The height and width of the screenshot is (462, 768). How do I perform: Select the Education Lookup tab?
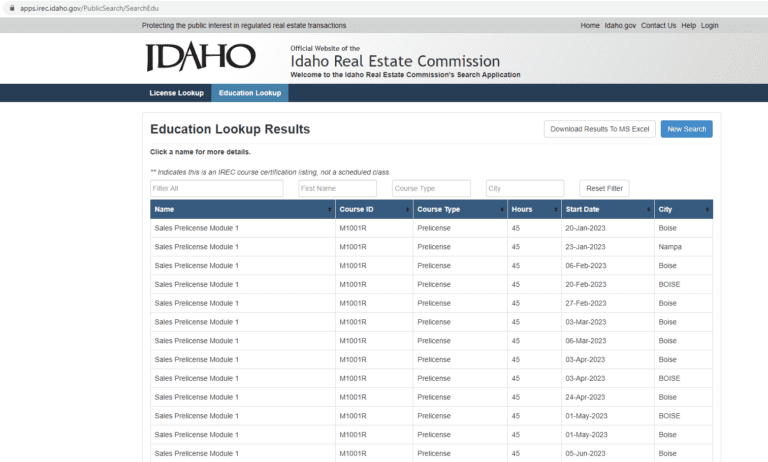click(250, 93)
